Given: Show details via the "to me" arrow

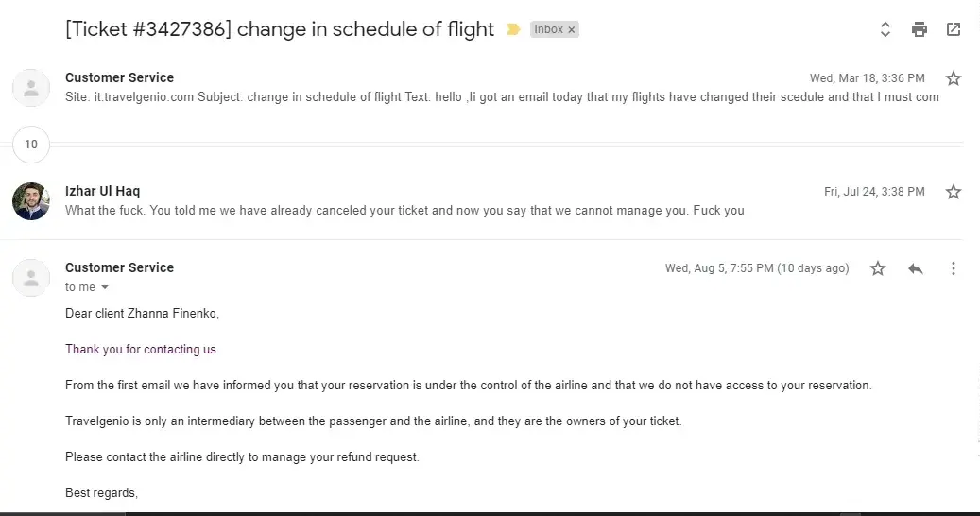Looking at the screenshot, I should (105, 287).
